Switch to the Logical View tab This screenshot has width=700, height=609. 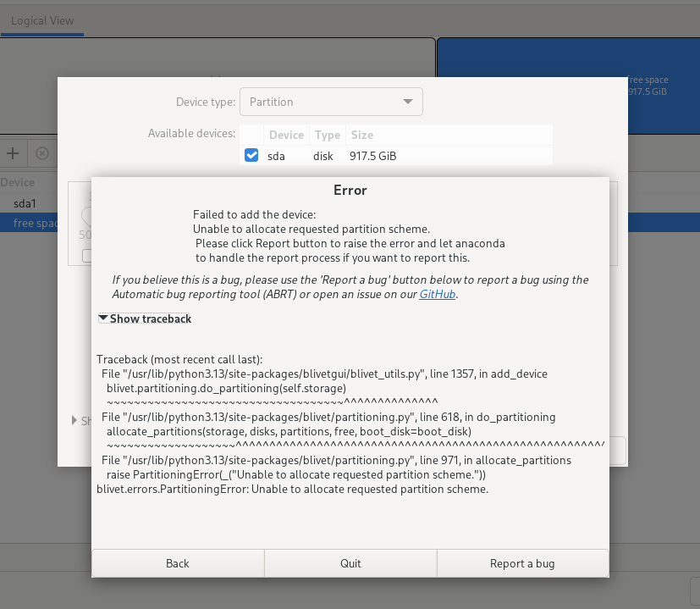42,20
